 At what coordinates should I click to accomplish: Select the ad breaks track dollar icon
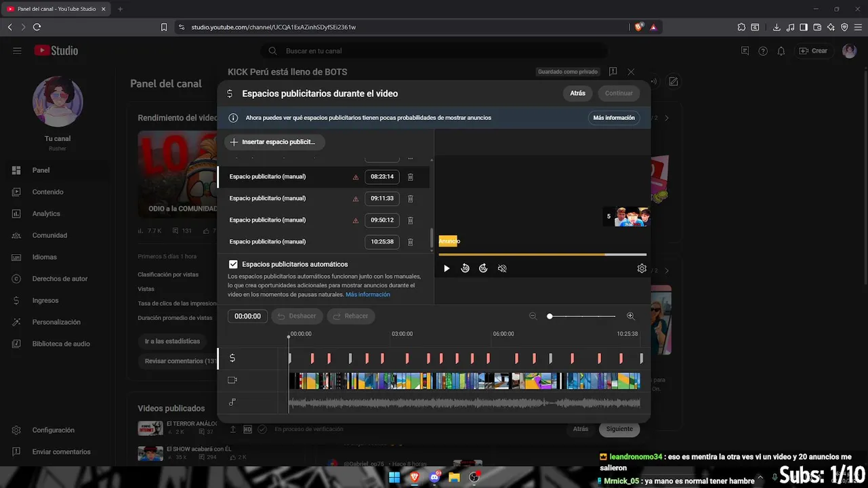232,358
